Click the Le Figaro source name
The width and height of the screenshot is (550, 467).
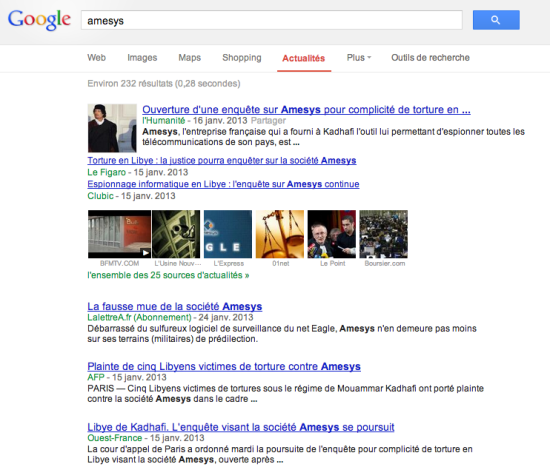coord(106,172)
